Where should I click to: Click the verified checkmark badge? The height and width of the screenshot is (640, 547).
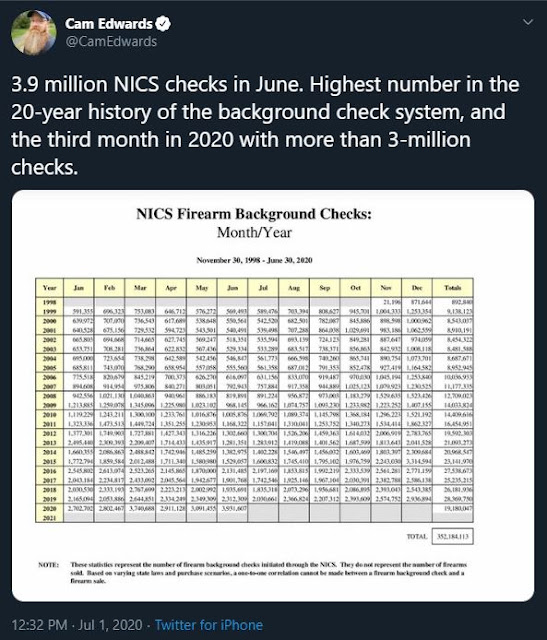[163, 24]
